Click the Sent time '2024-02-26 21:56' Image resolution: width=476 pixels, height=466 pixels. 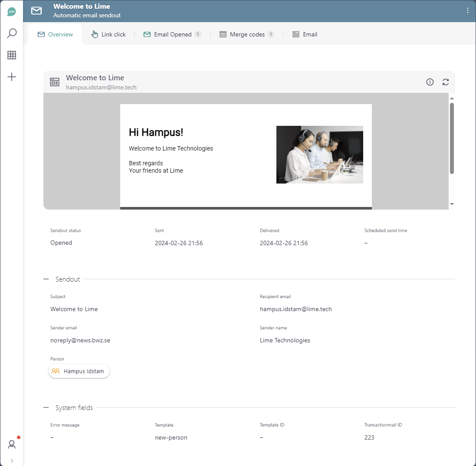point(179,243)
